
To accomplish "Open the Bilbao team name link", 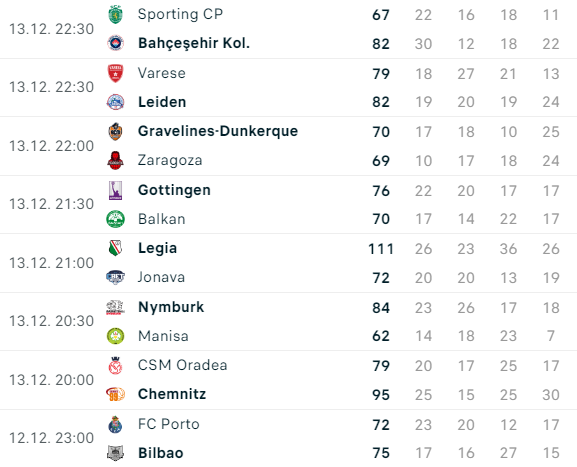I will coord(160,453).
